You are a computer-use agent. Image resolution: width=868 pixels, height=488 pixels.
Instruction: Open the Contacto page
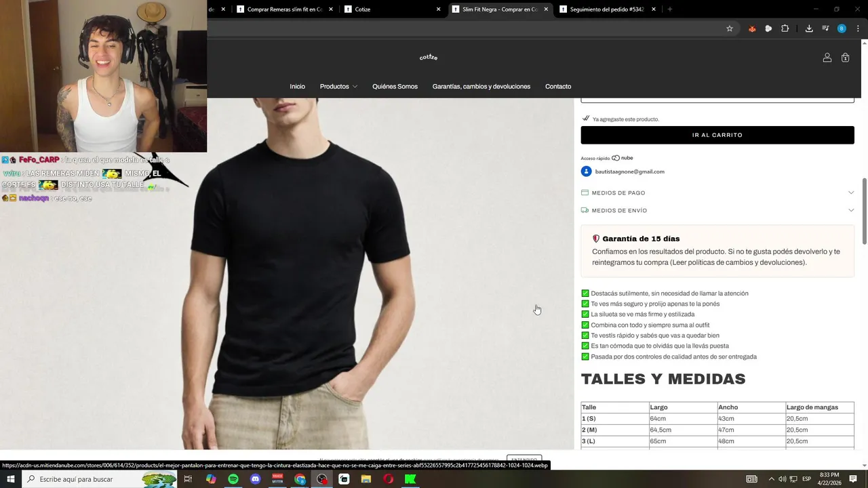click(558, 86)
